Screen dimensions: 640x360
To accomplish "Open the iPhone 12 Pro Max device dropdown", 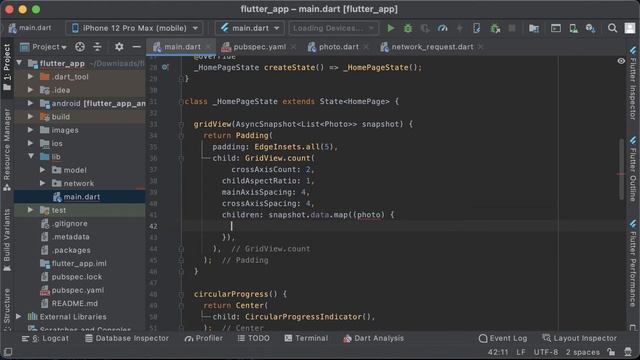I will click(x=134, y=28).
